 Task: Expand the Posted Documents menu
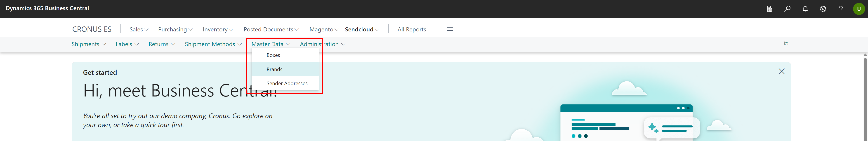pos(271,29)
